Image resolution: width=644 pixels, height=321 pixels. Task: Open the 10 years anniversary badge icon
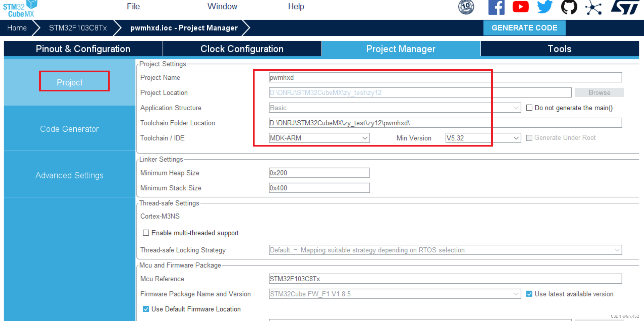466,7
